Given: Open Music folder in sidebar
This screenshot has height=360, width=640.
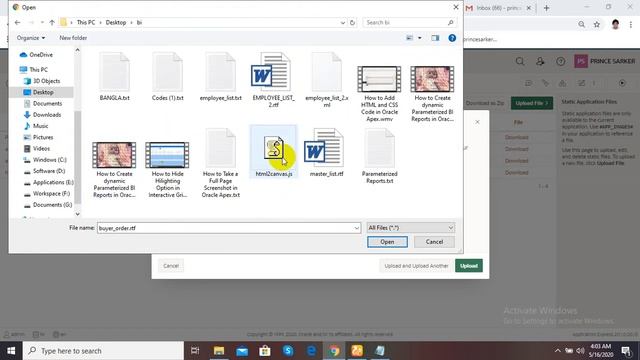Looking at the screenshot, I should (x=40, y=126).
